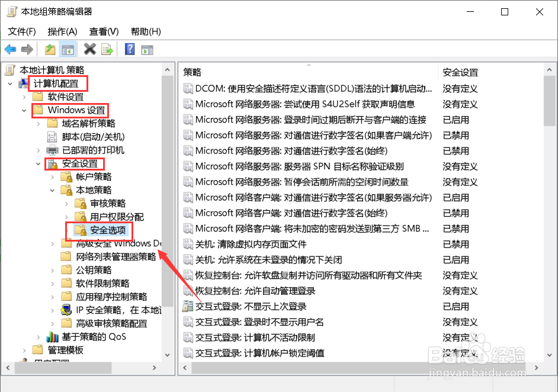Image resolution: width=558 pixels, height=392 pixels.
Task: Open the 操作 menu
Action: pyautogui.click(x=62, y=31)
